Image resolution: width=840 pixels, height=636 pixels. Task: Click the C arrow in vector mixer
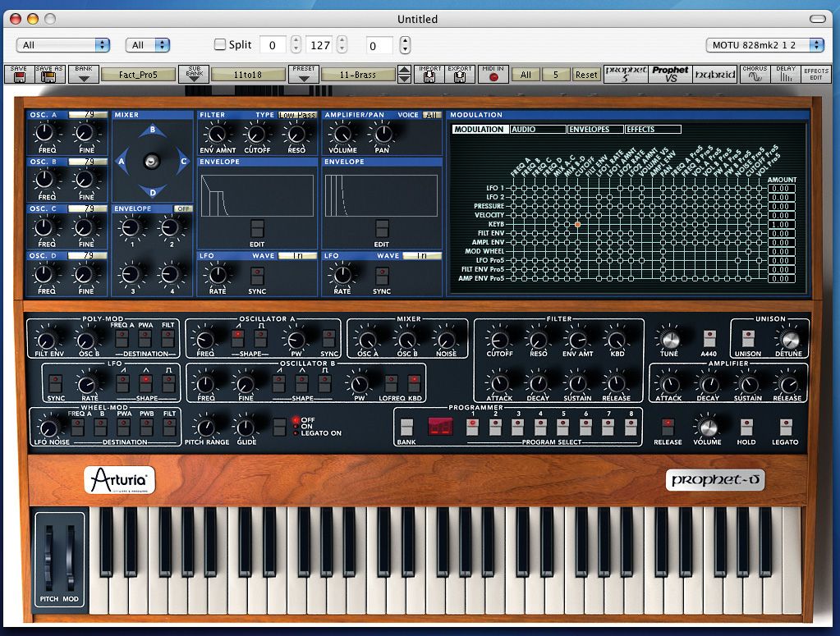pos(183,161)
